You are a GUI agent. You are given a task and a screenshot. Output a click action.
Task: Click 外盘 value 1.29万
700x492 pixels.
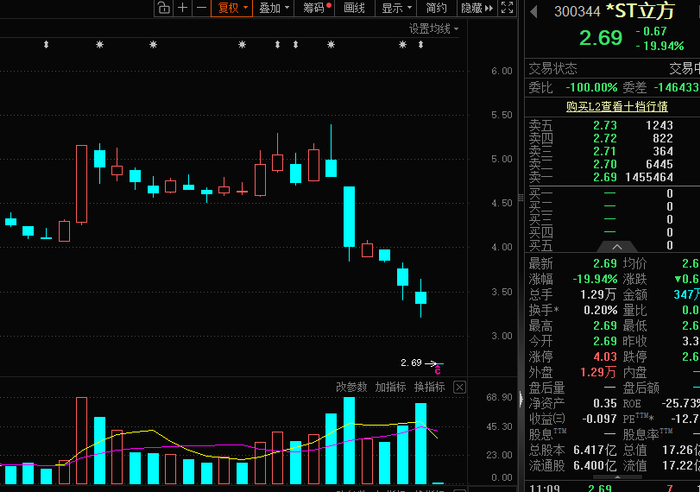(598, 372)
